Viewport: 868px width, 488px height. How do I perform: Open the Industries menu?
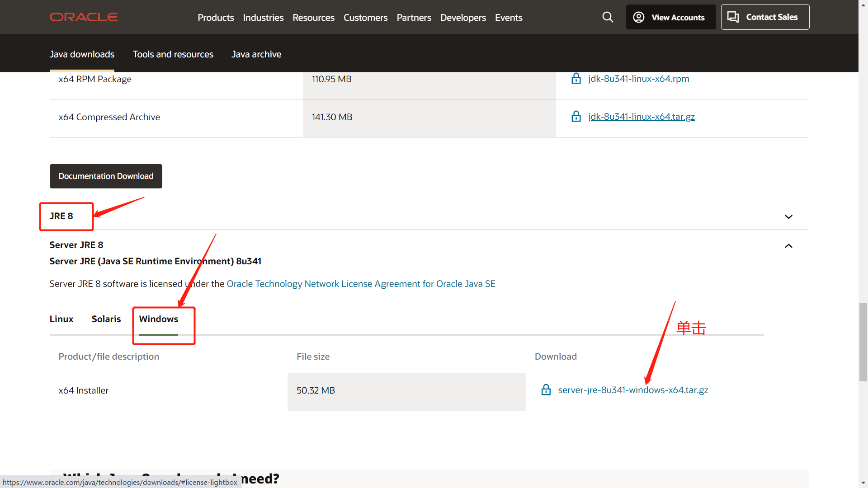click(263, 18)
